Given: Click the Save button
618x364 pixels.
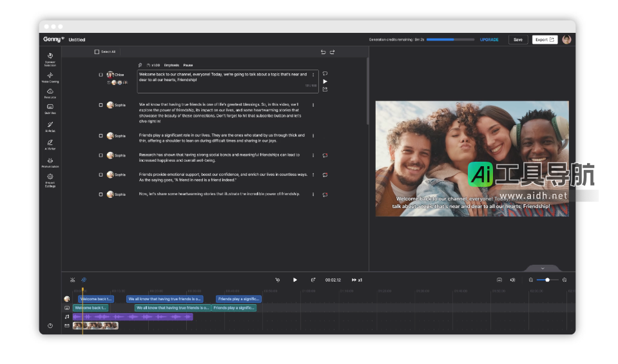Looking at the screenshot, I should point(517,39).
